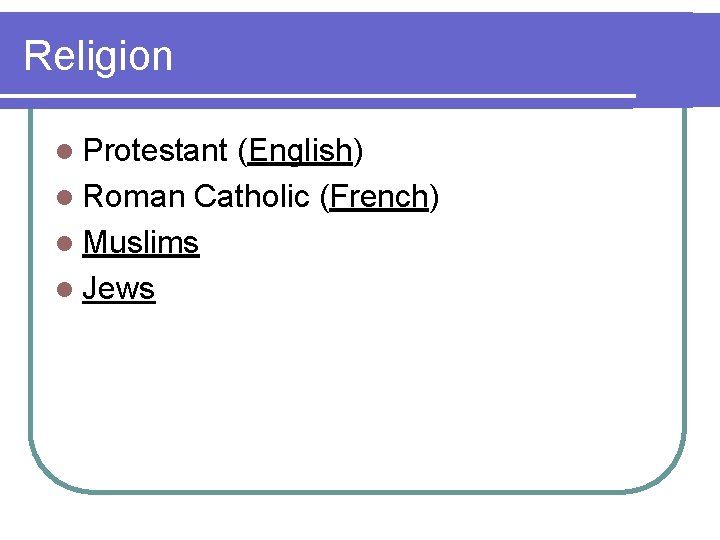Click the word "Protestant"
The image size is (720, 540).
click(x=156, y=151)
